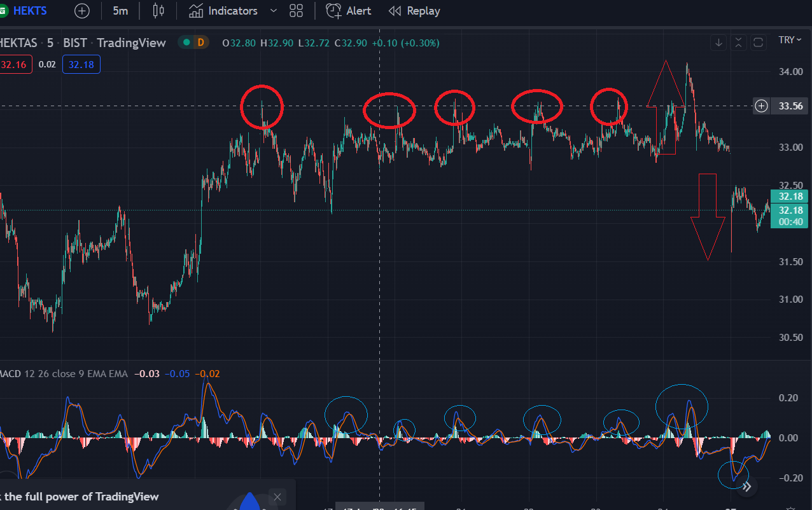Viewport: 812px width, 510px height.
Task: Create a new Alert
Action: (349, 11)
